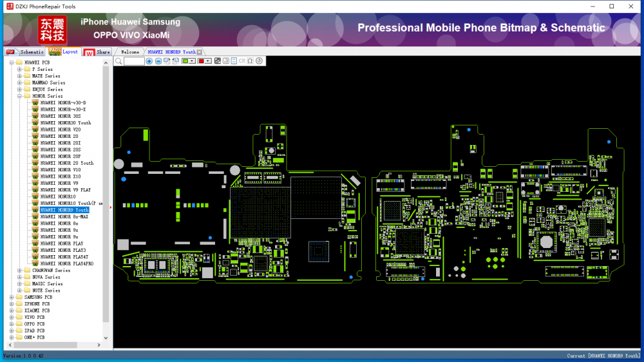Open the green color dropdown
The height and width of the screenshot is (362, 644).
click(x=192, y=61)
